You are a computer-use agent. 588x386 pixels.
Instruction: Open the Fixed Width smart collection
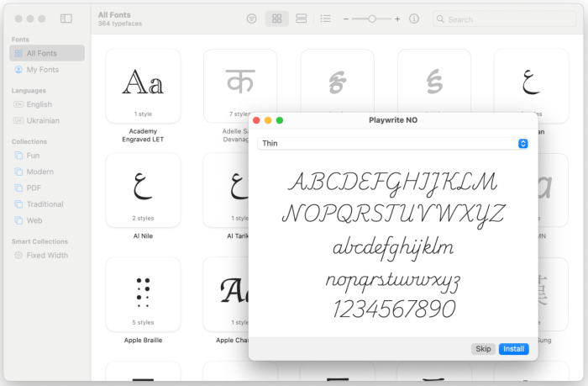pos(47,256)
